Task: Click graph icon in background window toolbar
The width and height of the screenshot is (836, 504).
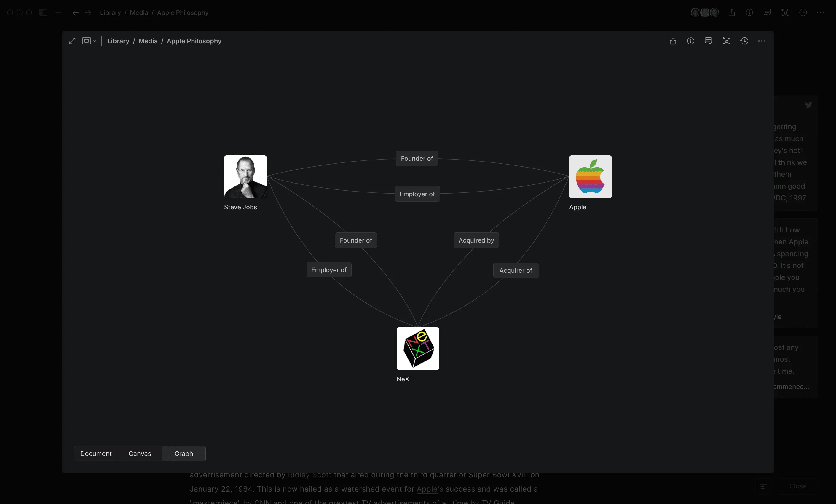Action: coord(785,12)
